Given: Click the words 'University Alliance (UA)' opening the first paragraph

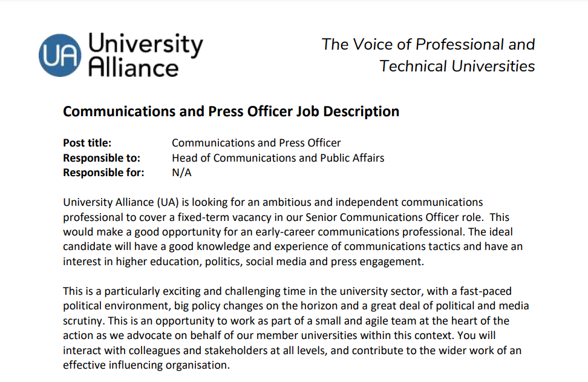Looking at the screenshot, I should pyautogui.click(x=121, y=202).
